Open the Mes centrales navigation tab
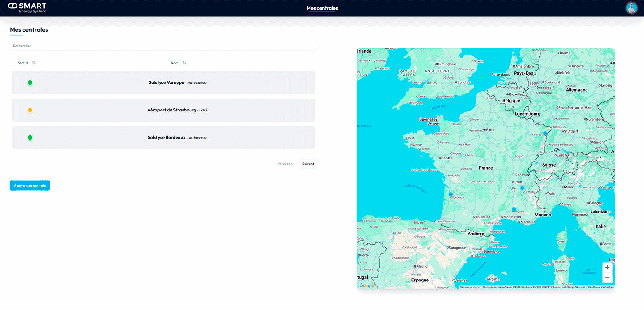The width and height of the screenshot is (644, 310). pos(322,8)
